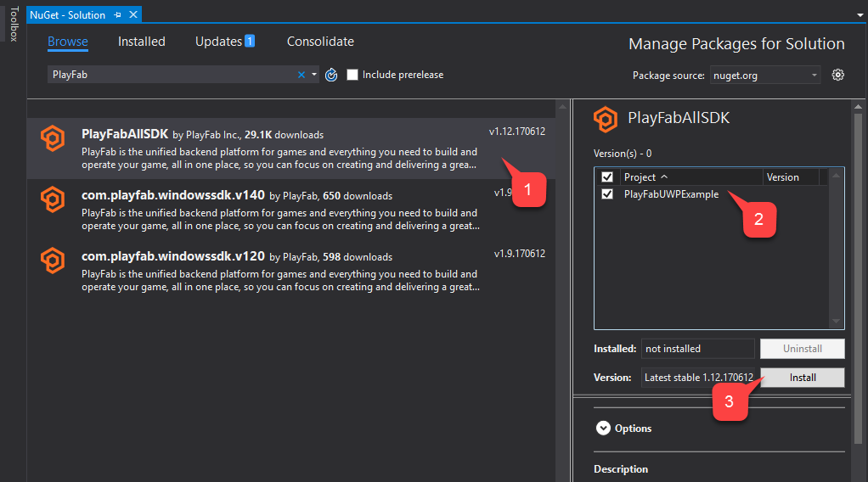Expand the Options section
The image size is (868, 482).
point(603,429)
